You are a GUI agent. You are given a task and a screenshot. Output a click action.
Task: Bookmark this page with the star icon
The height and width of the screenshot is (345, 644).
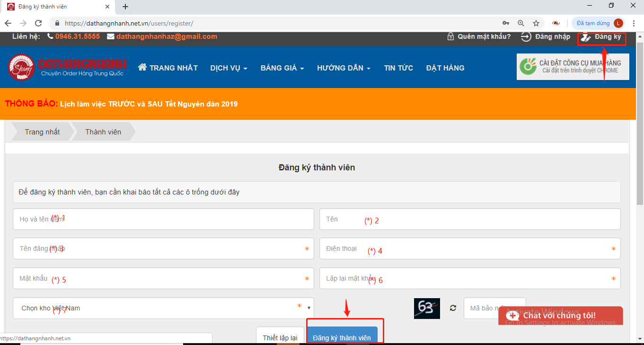536,23
